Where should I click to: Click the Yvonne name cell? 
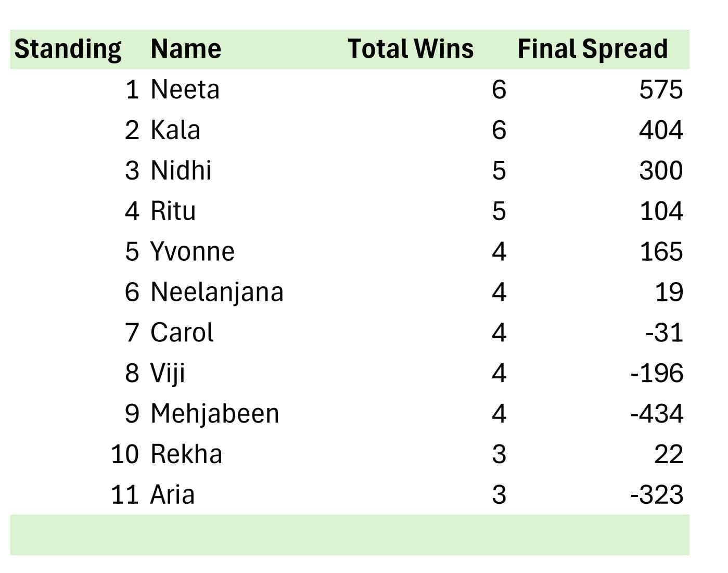click(192, 251)
